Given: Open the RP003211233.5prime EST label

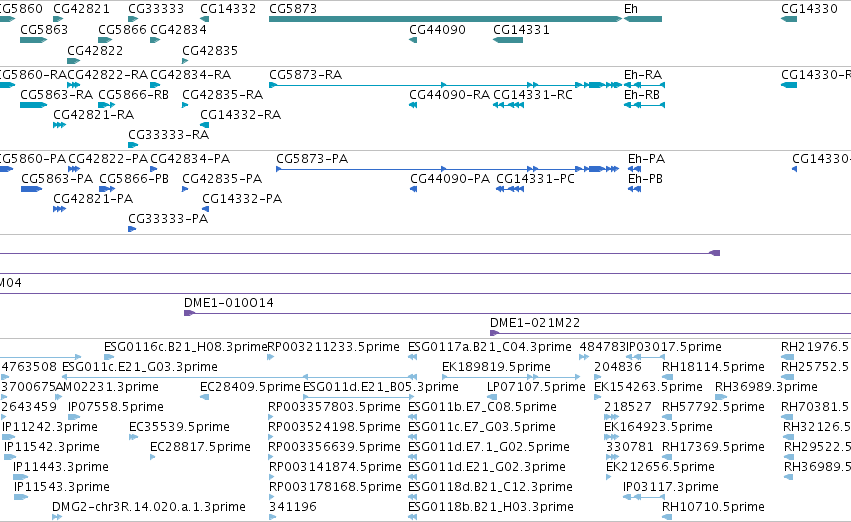Looking at the screenshot, I should pyautogui.click(x=334, y=347).
